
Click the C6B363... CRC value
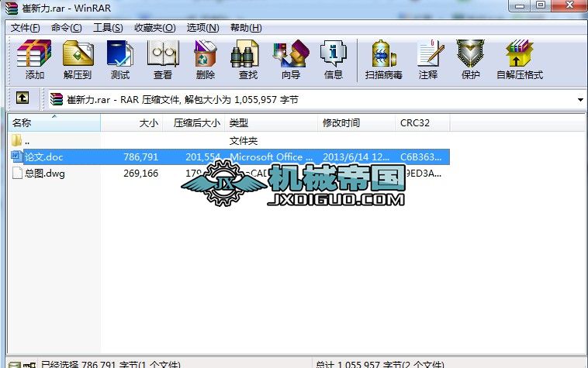point(420,156)
